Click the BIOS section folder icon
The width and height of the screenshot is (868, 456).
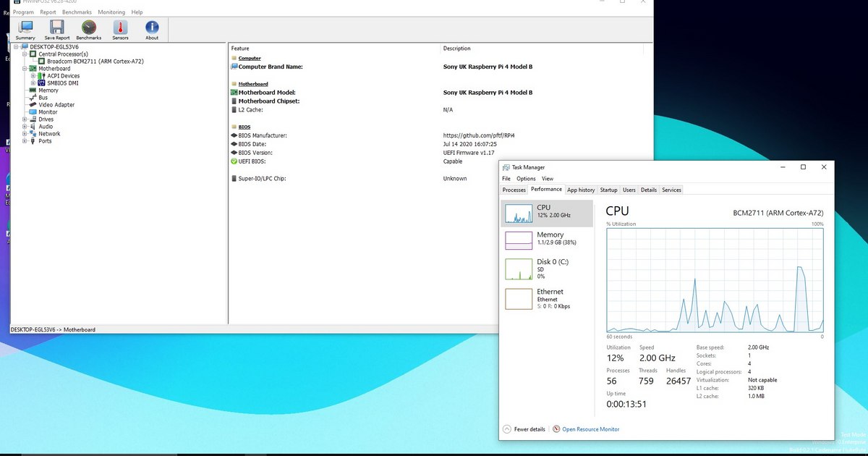(x=234, y=127)
